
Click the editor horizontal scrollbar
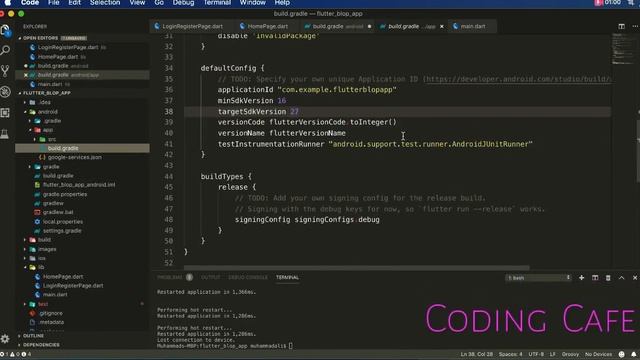356,268
